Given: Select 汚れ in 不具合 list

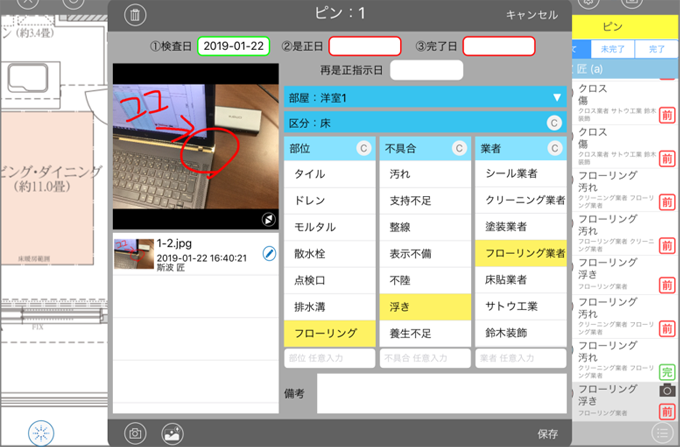Looking at the screenshot, I should coord(425,174).
